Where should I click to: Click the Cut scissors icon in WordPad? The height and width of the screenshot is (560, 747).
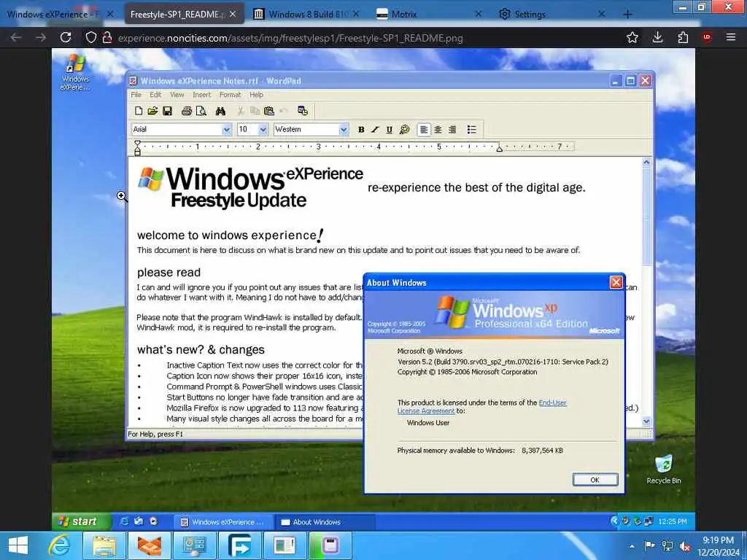coord(241,111)
